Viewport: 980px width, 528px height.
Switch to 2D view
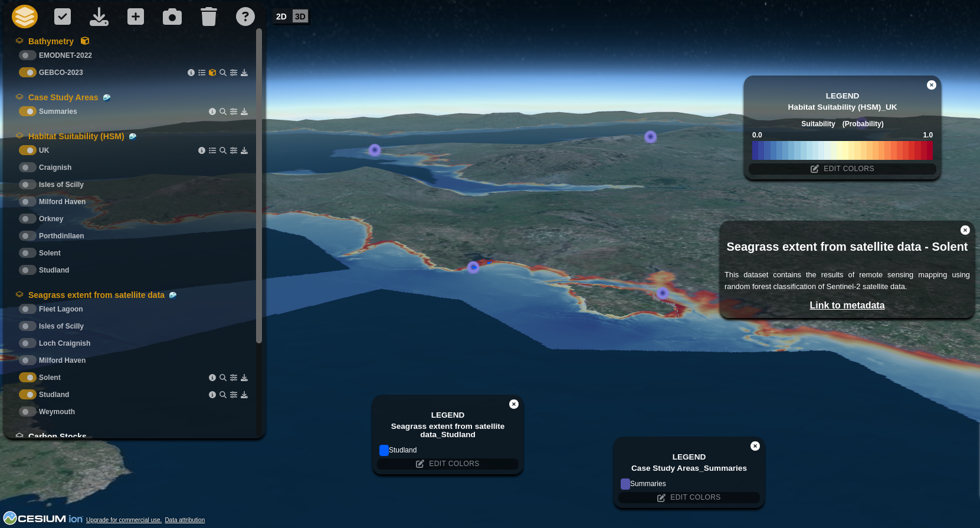pos(281,17)
